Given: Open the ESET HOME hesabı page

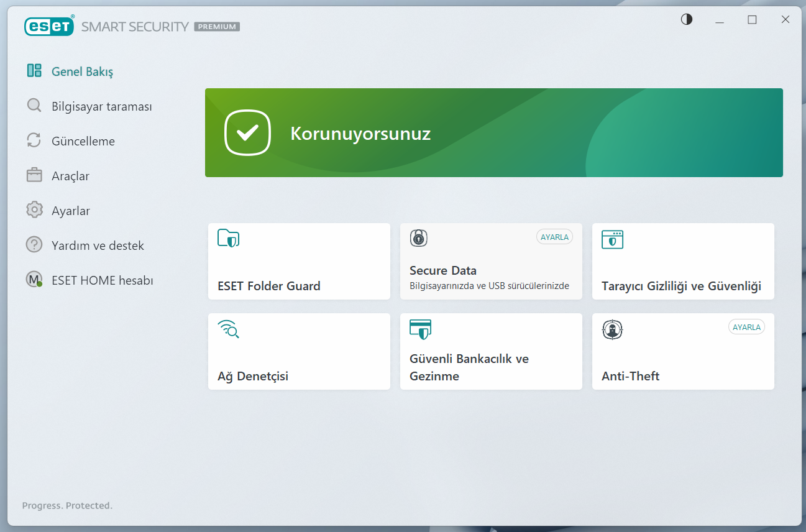Looking at the screenshot, I should click(x=103, y=280).
